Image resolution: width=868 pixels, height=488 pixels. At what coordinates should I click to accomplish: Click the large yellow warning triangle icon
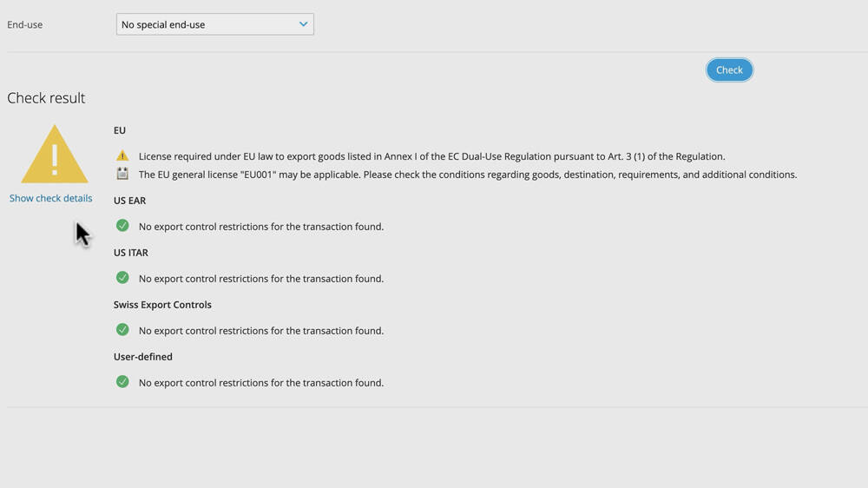pyautogui.click(x=54, y=154)
